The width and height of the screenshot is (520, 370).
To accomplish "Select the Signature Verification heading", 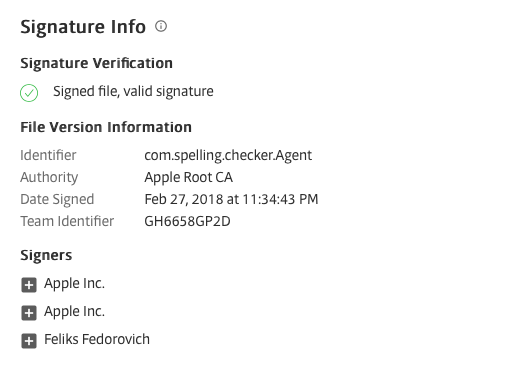I will click(x=96, y=63).
